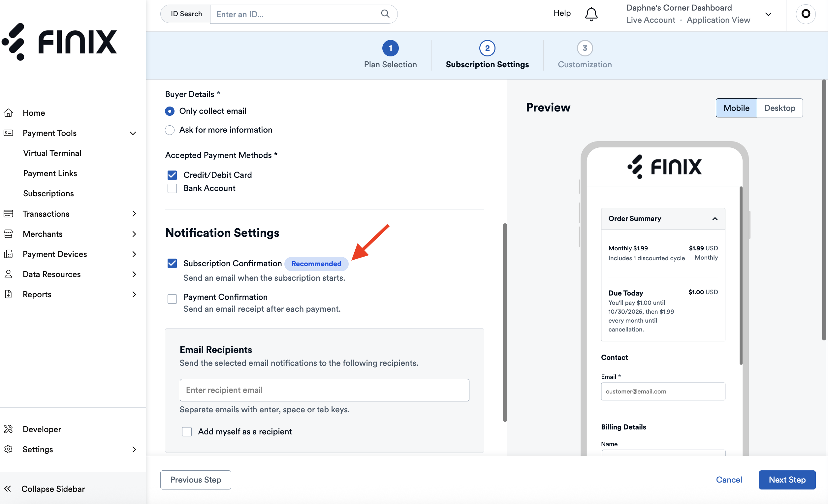The width and height of the screenshot is (828, 504).
Task: Click the form panel vertical scrollbar
Action: [x=505, y=322]
